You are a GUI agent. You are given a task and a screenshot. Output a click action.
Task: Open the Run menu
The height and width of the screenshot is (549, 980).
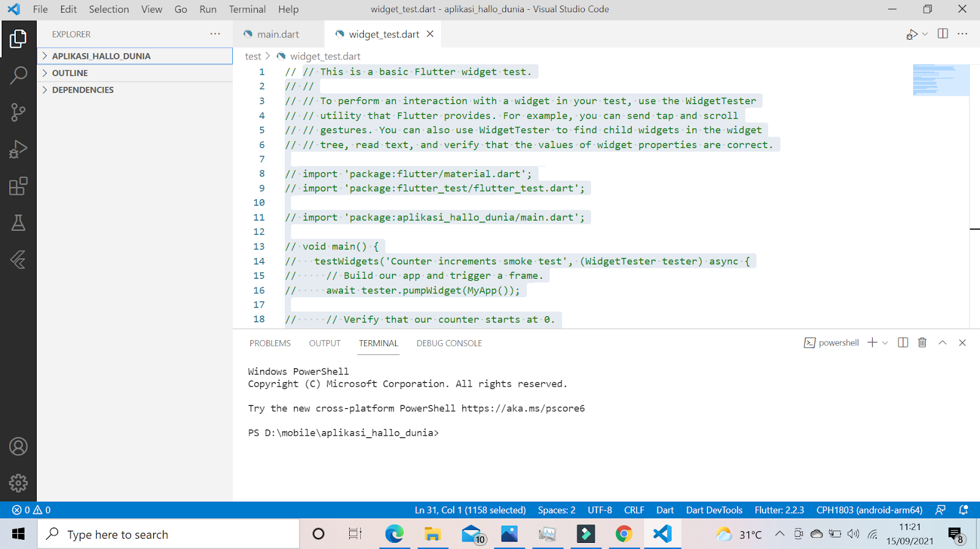(x=208, y=9)
